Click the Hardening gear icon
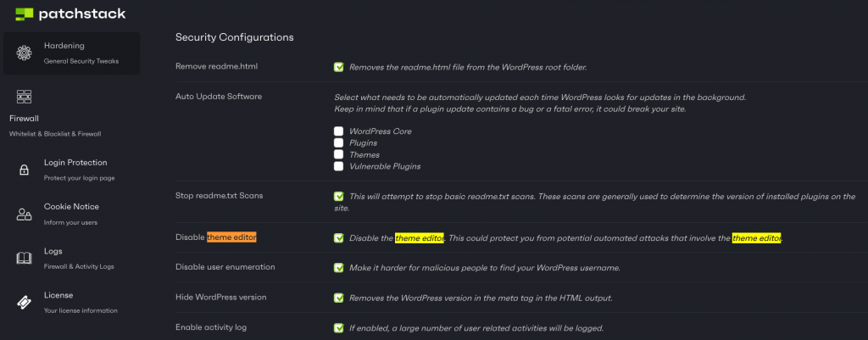Image resolution: width=868 pixels, height=340 pixels. [x=24, y=53]
